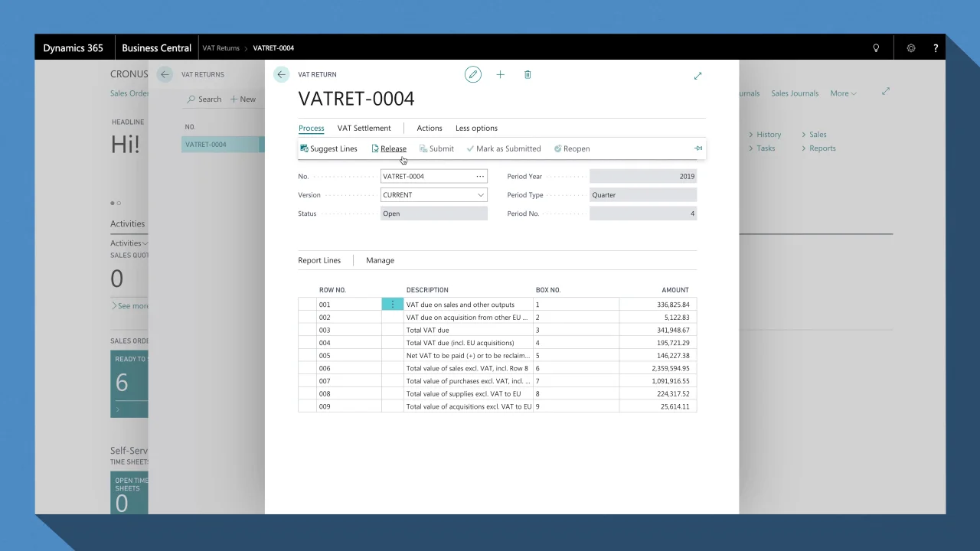This screenshot has height=551, width=980.
Task: Click amount 336,825.84
Action: pyautogui.click(x=673, y=305)
